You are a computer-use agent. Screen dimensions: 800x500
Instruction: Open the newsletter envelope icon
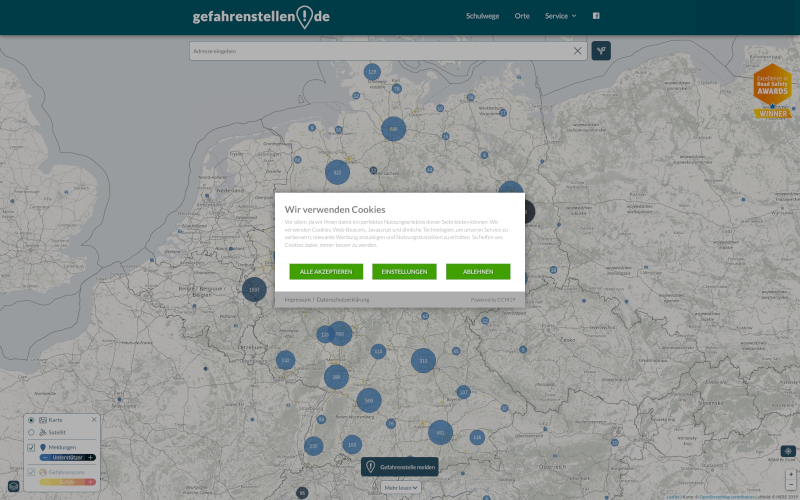point(13,487)
